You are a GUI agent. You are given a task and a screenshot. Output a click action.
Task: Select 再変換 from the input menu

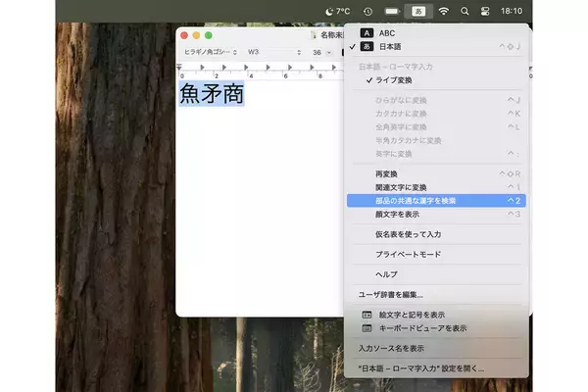click(387, 173)
